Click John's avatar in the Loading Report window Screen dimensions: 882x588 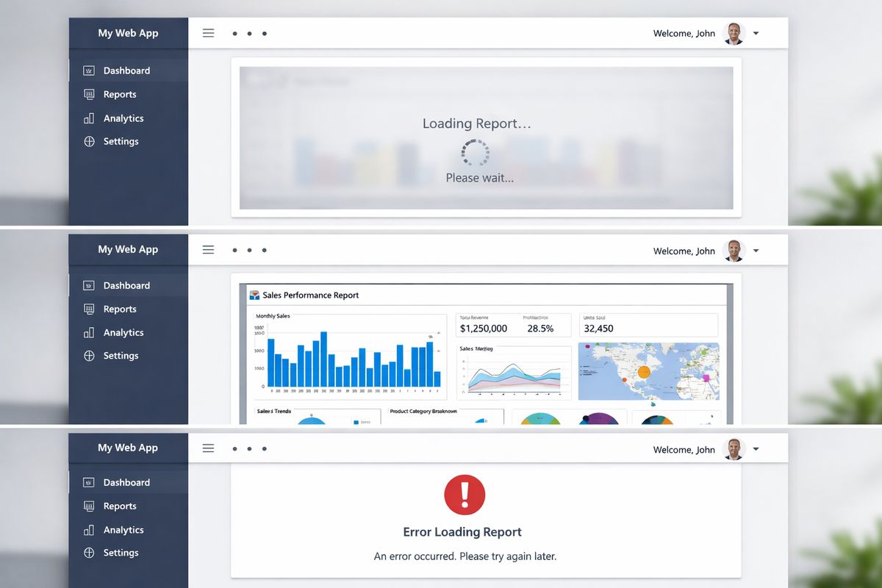click(734, 33)
